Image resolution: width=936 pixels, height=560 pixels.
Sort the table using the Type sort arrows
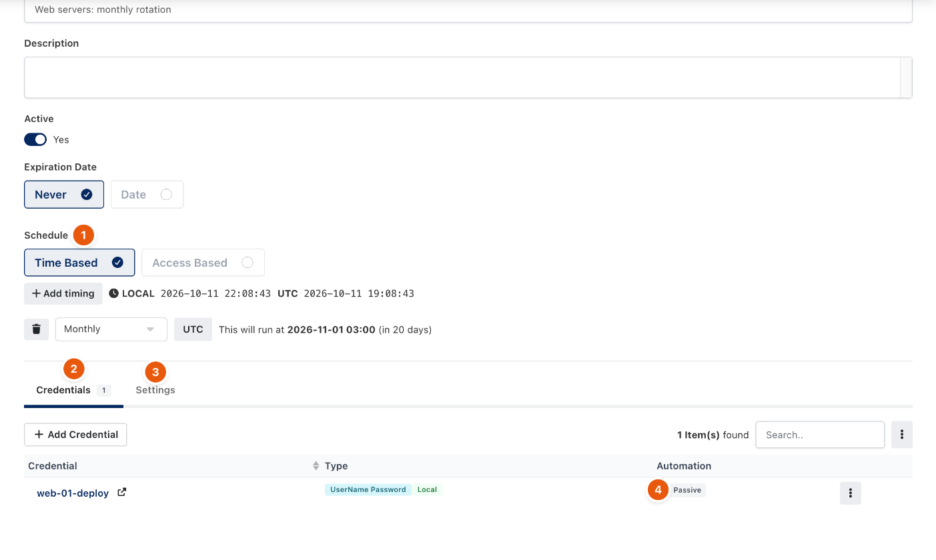[x=316, y=466]
